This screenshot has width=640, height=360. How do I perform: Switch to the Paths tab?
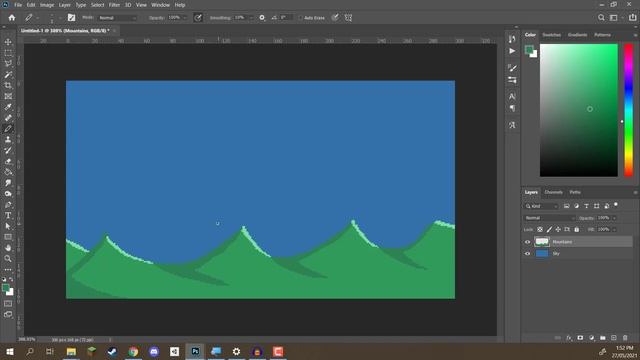click(575, 192)
